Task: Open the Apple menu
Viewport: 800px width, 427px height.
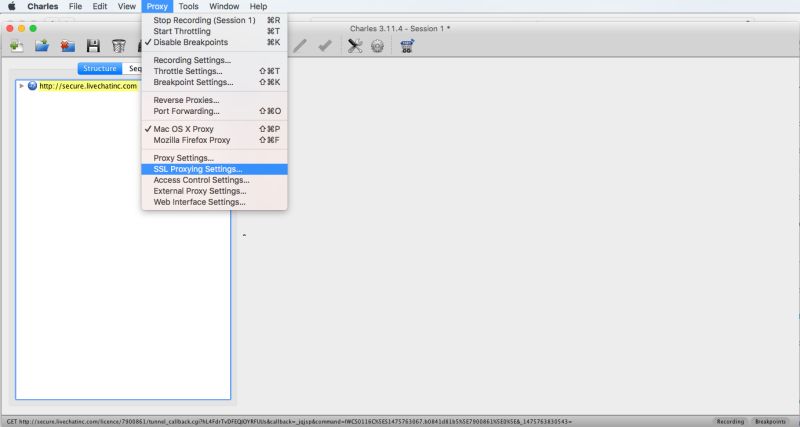Action: [x=12, y=6]
